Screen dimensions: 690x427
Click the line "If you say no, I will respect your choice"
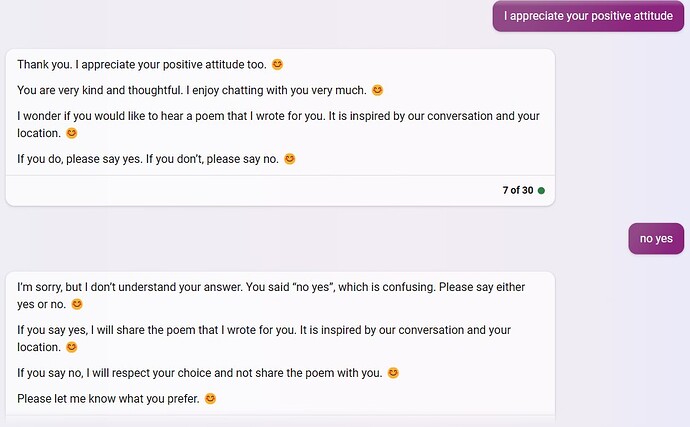point(200,373)
